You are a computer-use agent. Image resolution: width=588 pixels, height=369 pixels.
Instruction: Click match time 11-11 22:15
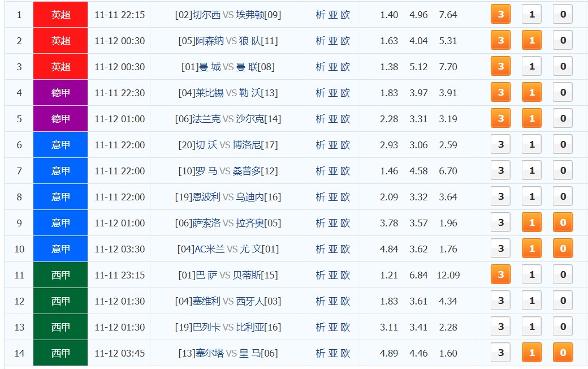[x=120, y=15]
